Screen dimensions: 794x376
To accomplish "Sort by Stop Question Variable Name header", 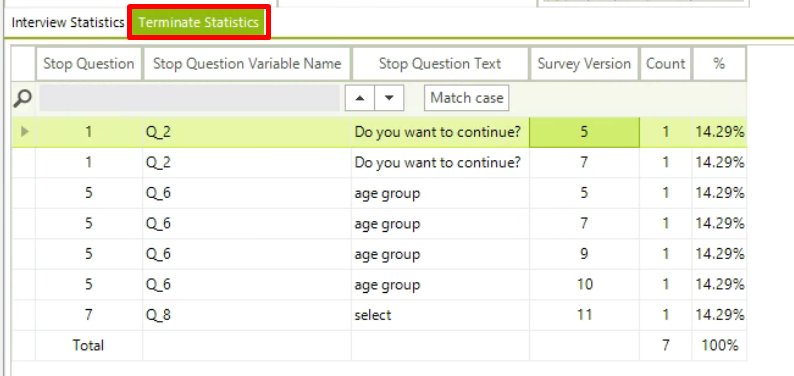I will (x=247, y=64).
